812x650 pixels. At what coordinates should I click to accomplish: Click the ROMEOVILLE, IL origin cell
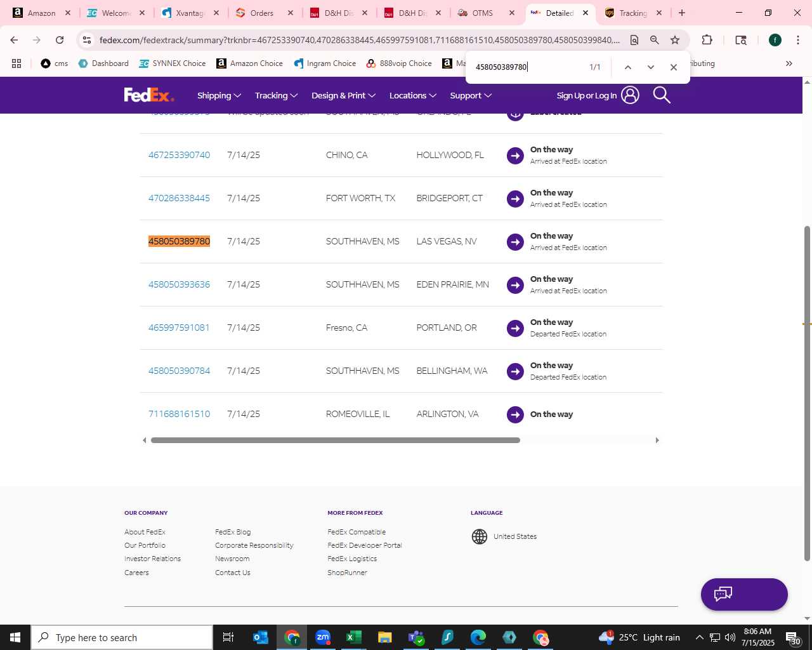pos(358,415)
